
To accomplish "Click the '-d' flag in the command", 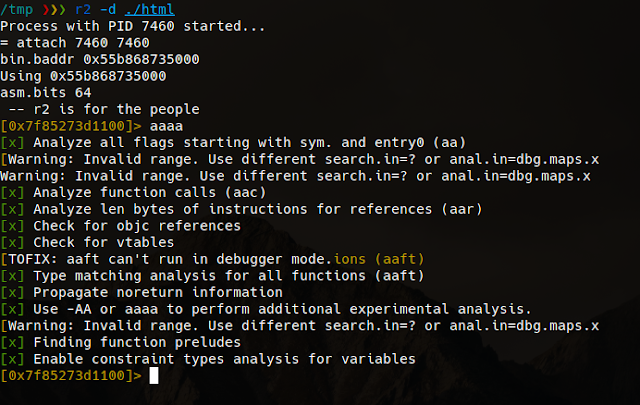I will 108,9.
